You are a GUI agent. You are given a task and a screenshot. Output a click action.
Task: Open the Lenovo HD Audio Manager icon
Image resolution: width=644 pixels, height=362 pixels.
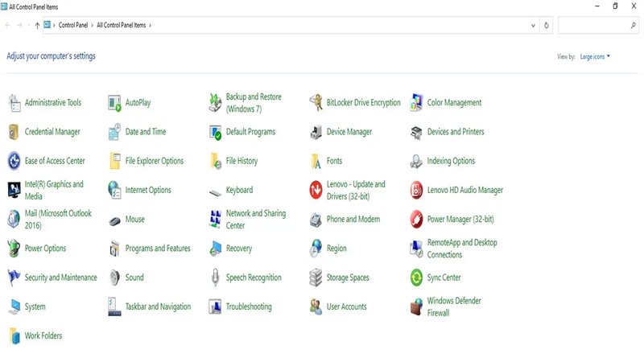[x=416, y=190]
